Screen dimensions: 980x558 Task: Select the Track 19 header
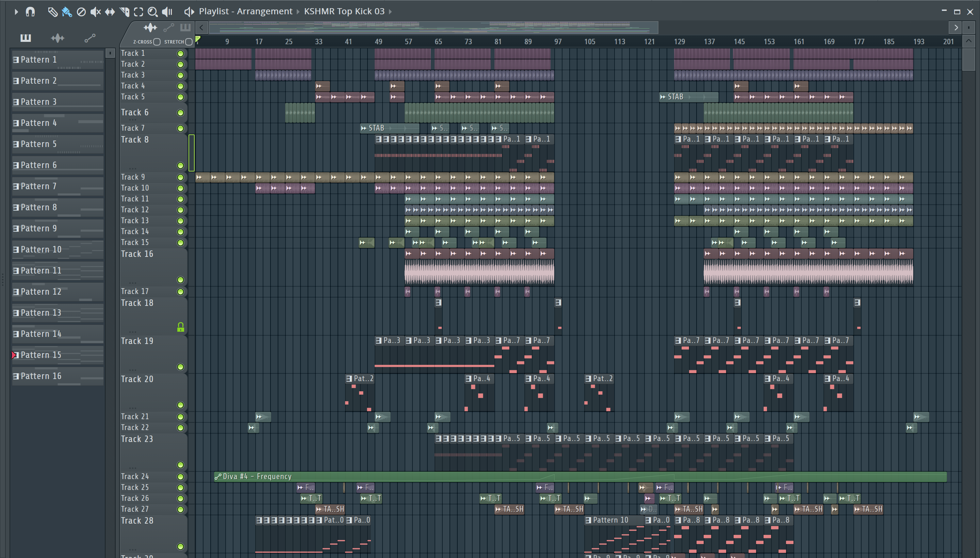click(153, 354)
